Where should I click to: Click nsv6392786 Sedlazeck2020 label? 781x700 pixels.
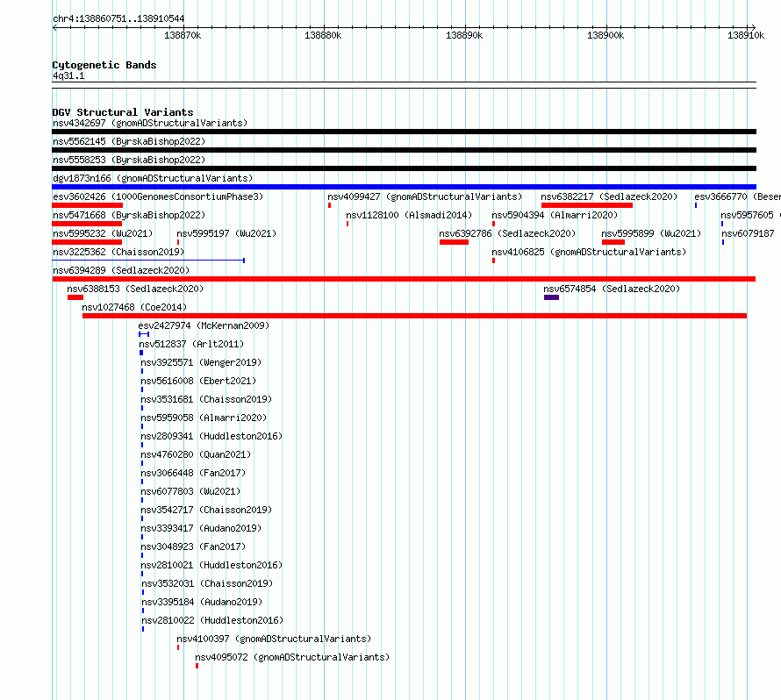pyautogui.click(x=507, y=233)
